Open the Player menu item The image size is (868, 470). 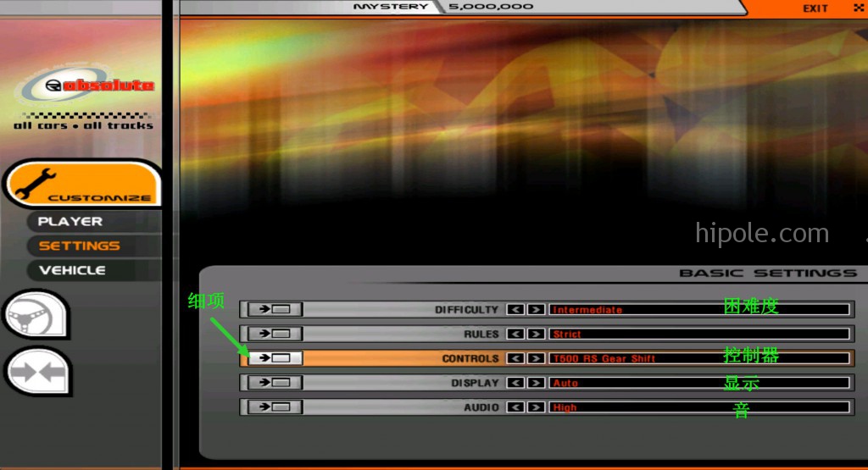pos(70,221)
